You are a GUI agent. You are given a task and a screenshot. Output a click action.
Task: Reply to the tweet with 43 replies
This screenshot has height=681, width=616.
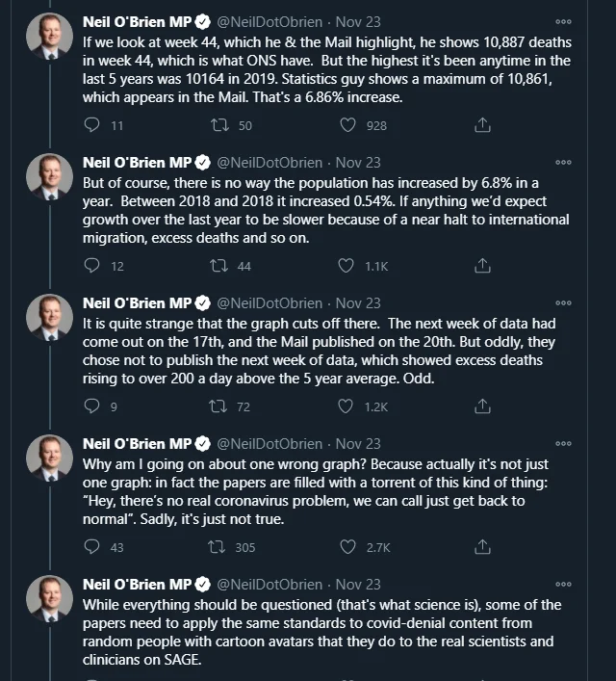click(91, 547)
